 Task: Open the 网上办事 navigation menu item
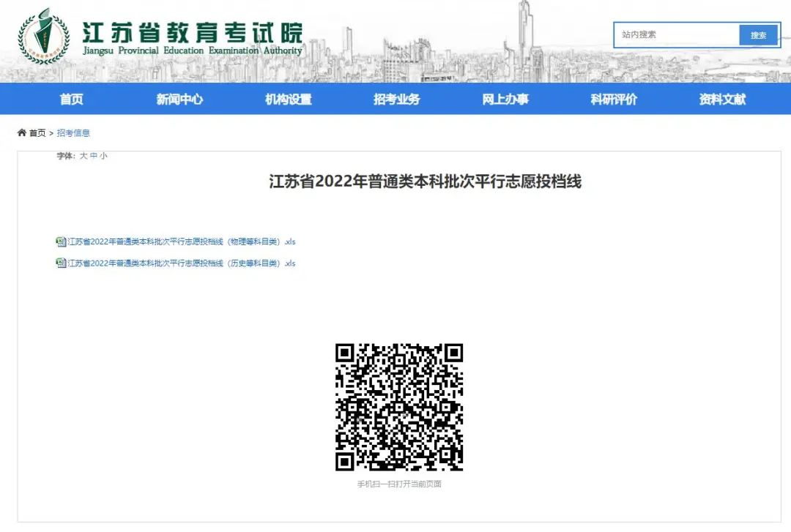coord(505,100)
